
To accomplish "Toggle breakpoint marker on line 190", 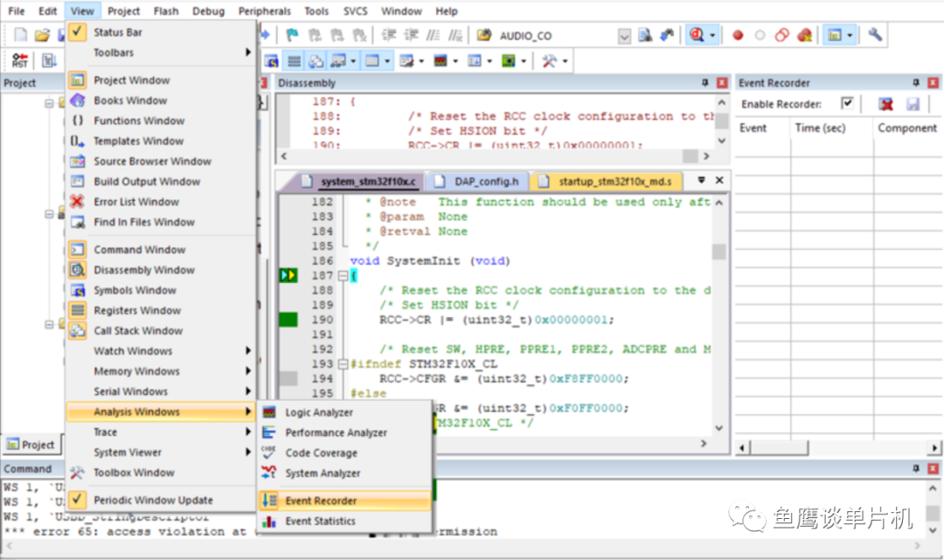I will [x=288, y=320].
